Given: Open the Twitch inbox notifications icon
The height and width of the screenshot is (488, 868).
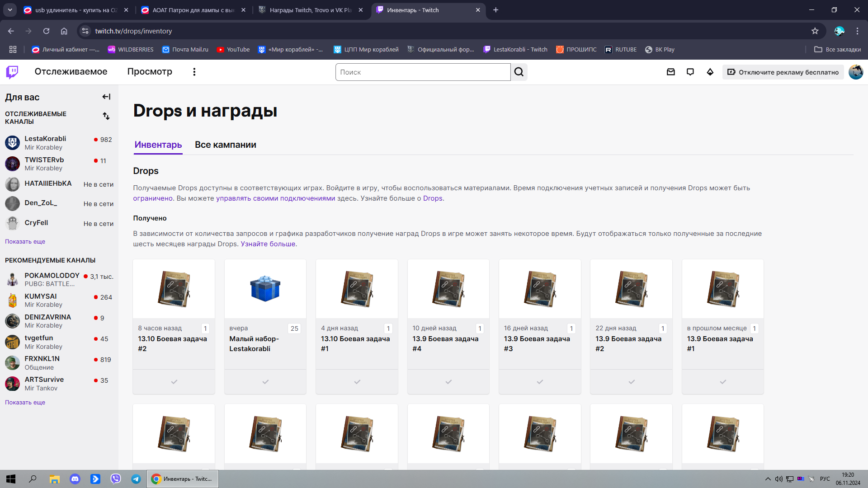Looking at the screenshot, I should (x=671, y=72).
